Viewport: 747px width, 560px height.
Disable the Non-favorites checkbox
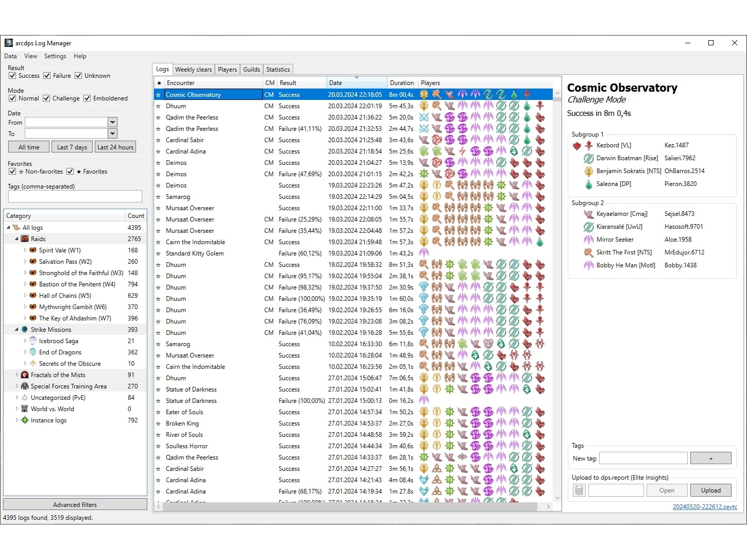coord(12,172)
